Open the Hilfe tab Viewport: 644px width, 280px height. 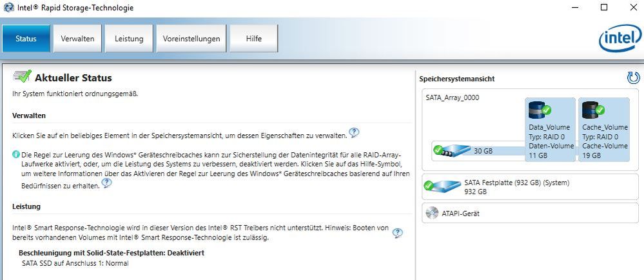coord(254,39)
